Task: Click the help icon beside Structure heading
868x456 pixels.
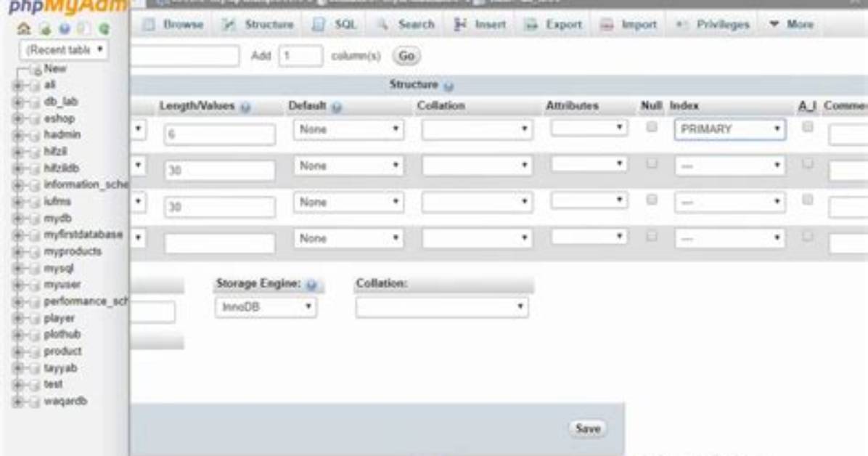Action: (x=449, y=86)
